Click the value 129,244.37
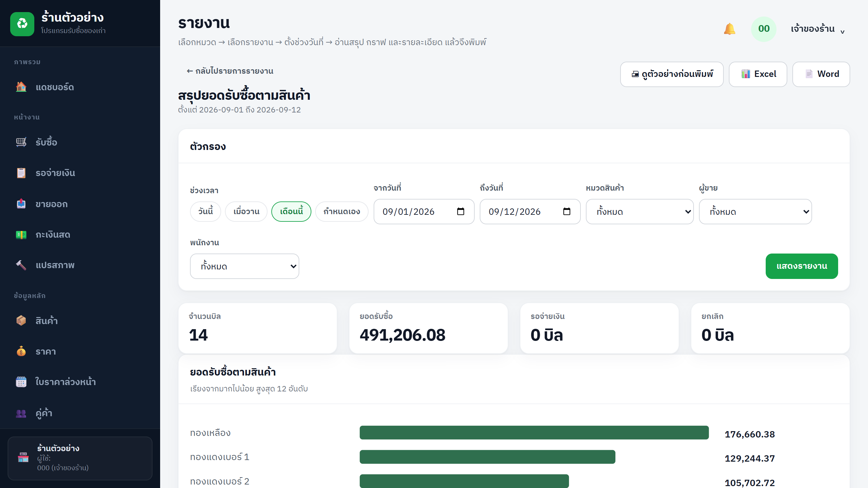Image resolution: width=868 pixels, height=488 pixels. [750, 459]
